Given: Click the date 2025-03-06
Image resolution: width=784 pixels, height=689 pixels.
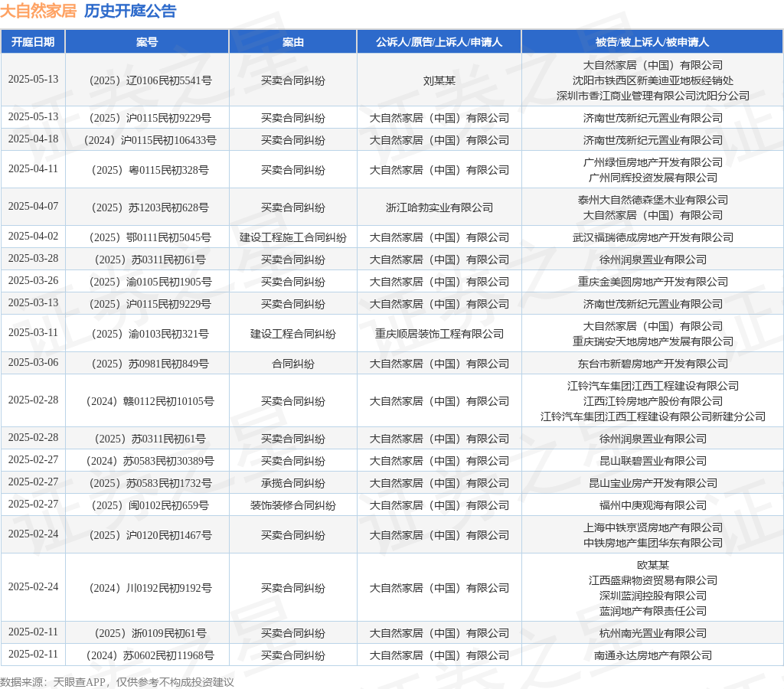Looking at the screenshot, I should (33, 363).
